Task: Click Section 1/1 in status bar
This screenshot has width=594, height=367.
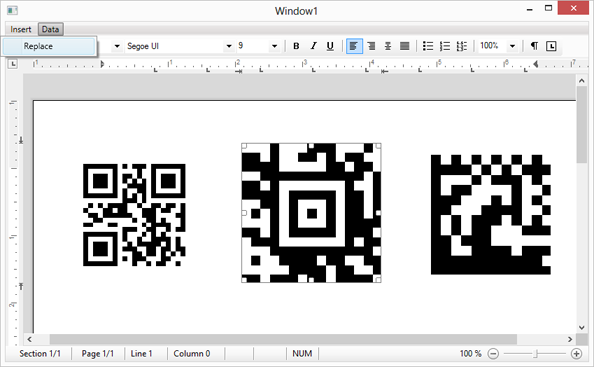Action: (40, 354)
